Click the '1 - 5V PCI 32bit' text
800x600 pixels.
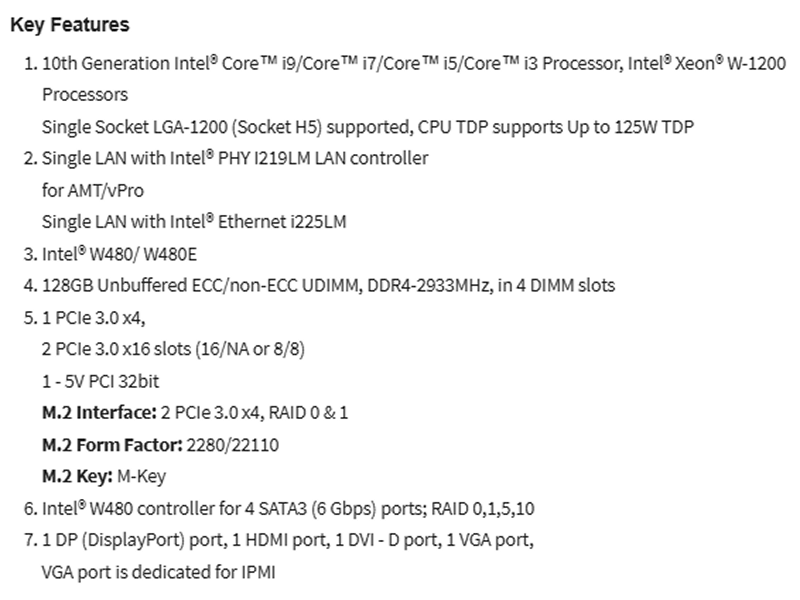101,381
